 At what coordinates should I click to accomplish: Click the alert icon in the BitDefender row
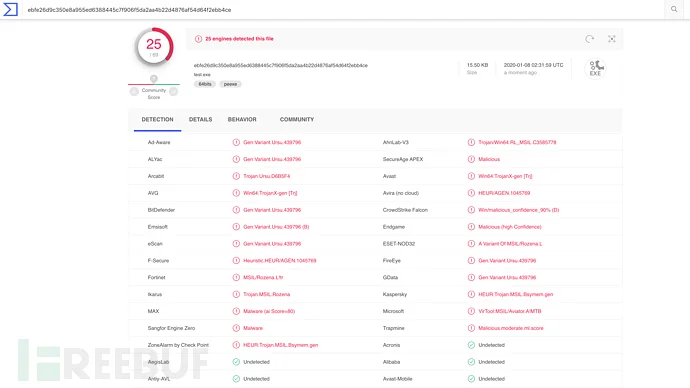(236, 210)
